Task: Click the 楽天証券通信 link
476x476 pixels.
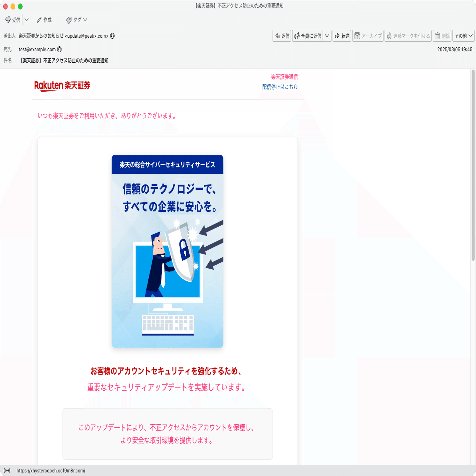Action: (284, 76)
